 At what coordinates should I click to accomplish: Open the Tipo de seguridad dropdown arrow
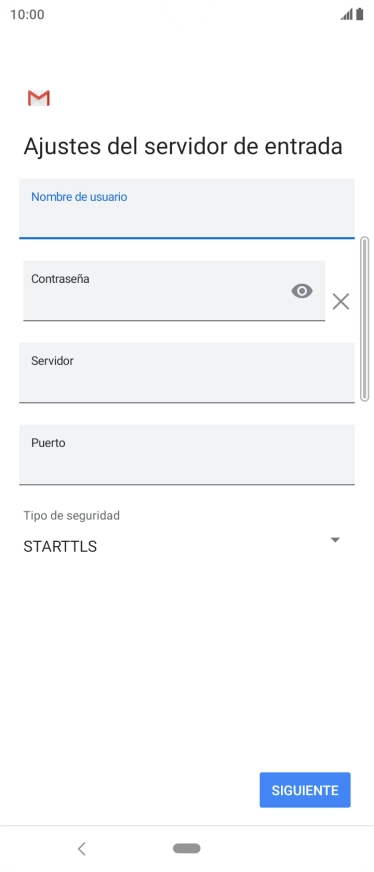[335, 540]
